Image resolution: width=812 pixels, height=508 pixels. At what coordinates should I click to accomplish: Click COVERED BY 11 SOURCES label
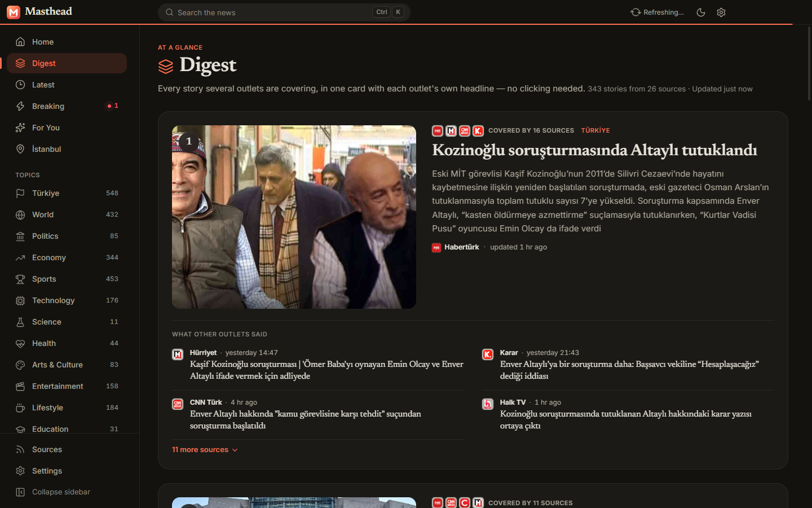point(531,503)
